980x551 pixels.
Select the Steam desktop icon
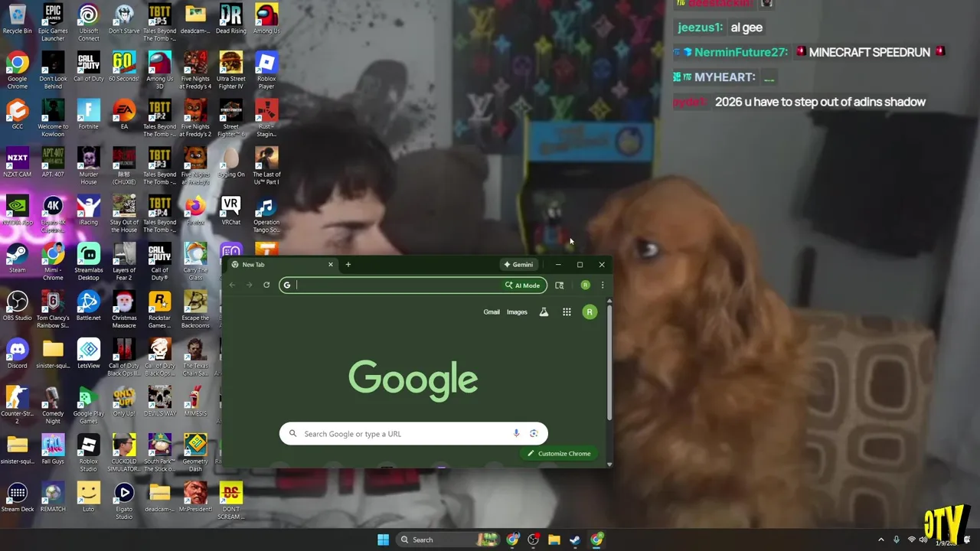pos(17,259)
